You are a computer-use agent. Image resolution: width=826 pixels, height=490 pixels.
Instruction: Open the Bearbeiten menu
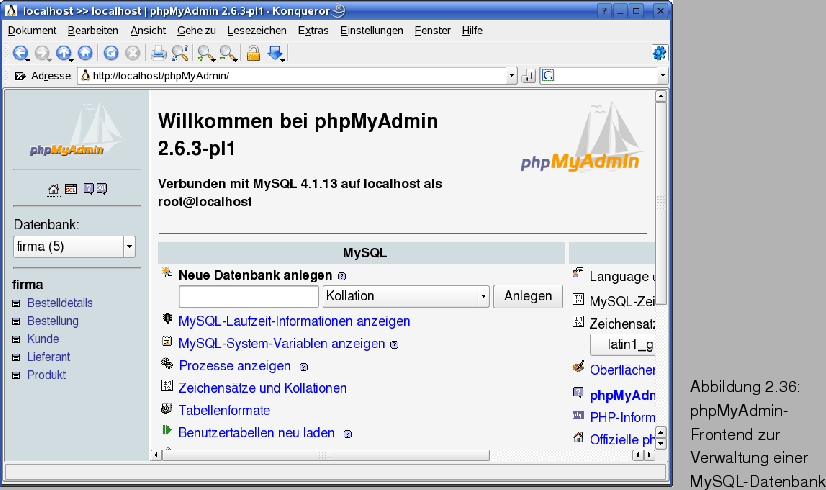point(93,31)
